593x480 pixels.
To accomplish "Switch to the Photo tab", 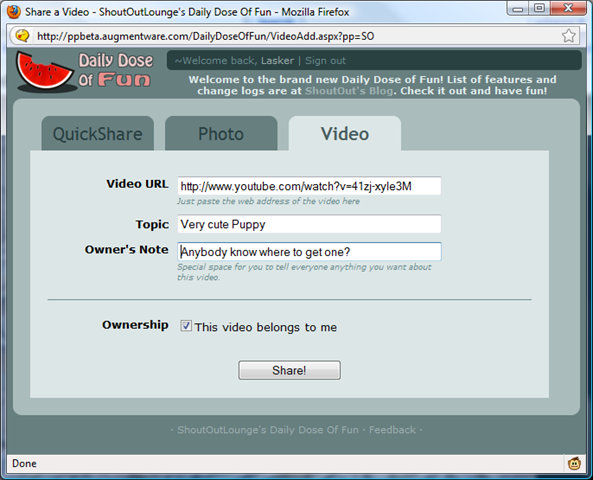I will coord(221,134).
